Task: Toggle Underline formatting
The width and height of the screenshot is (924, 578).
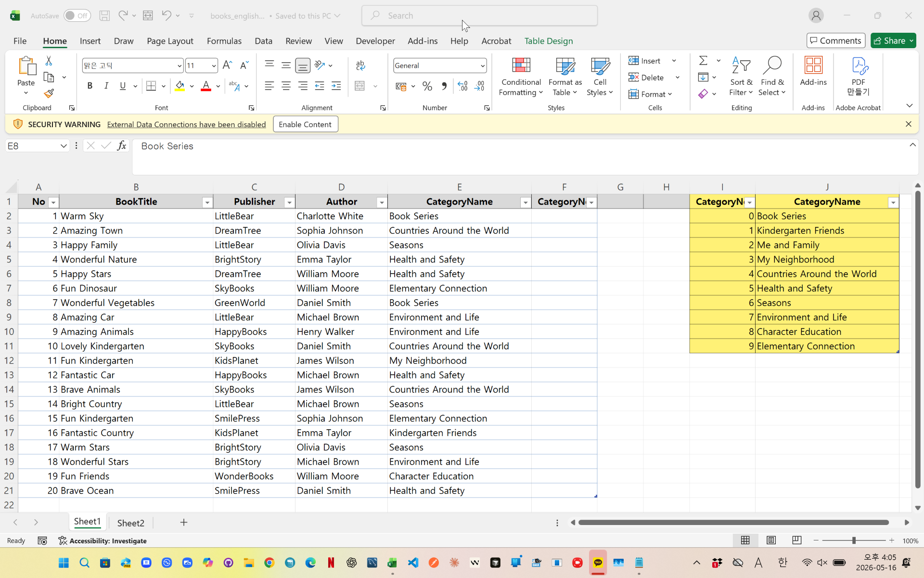Action: click(x=123, y=86)
